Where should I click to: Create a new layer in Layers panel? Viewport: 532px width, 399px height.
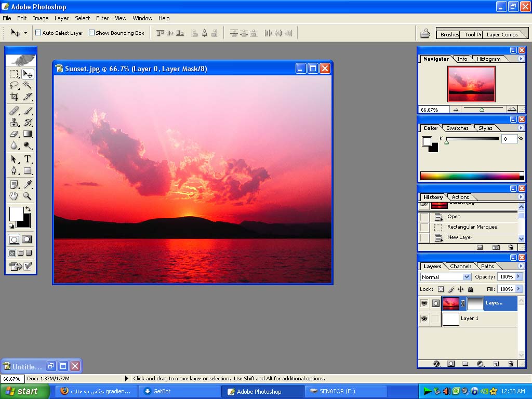tap(496, 364)
